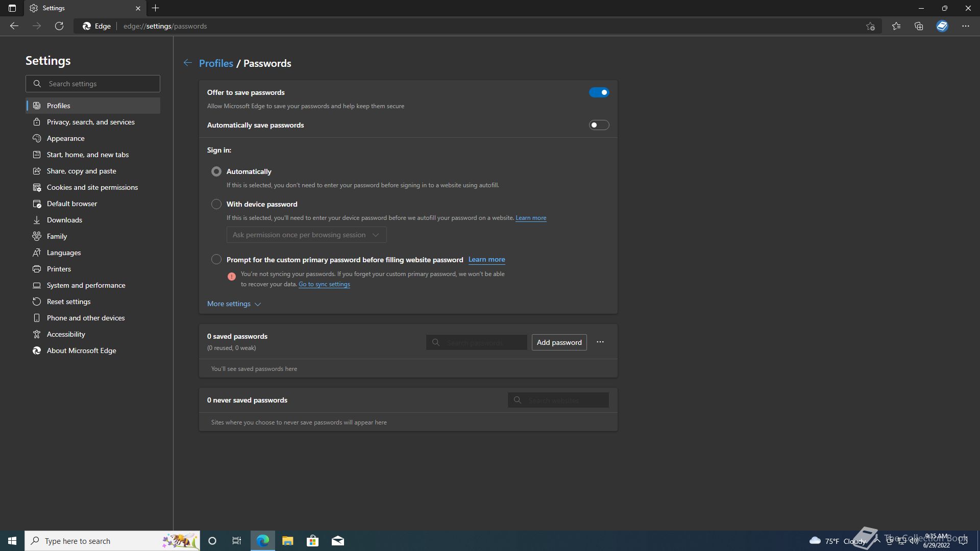Open Default browser settings
This screenshot has width=980, height=551.
point(93,204)
